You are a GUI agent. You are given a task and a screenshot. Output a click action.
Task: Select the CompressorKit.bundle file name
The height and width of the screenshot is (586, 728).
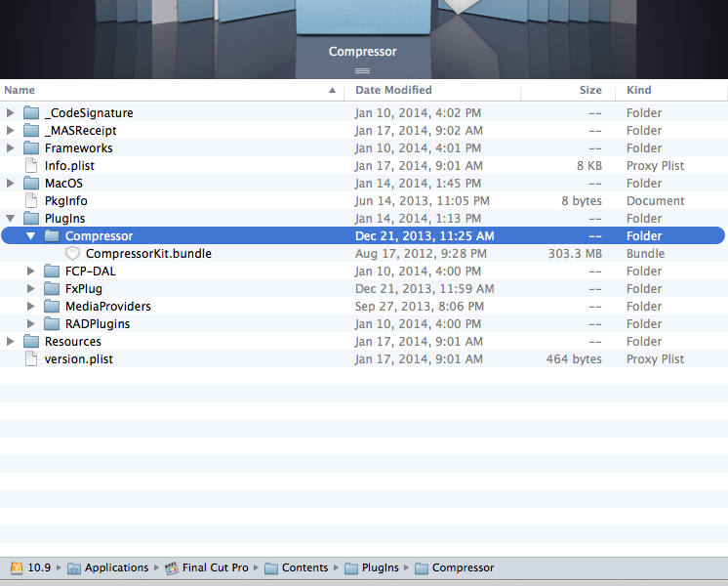[x=148, y=254]
